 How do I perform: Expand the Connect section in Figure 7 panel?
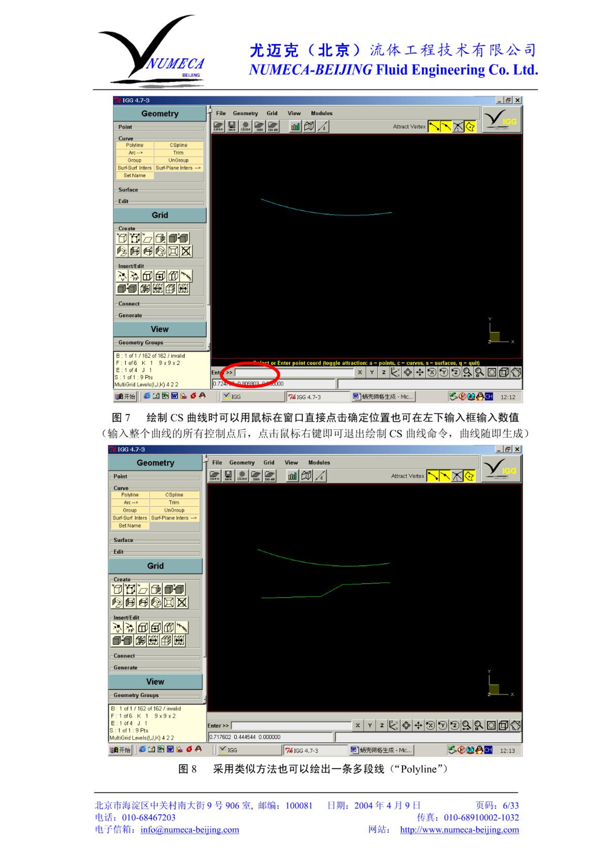coord(129,304)
